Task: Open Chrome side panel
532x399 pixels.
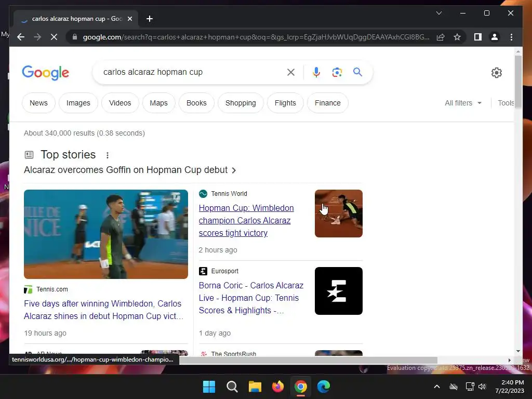Action: pyautogui.click(x=478, y=37)
